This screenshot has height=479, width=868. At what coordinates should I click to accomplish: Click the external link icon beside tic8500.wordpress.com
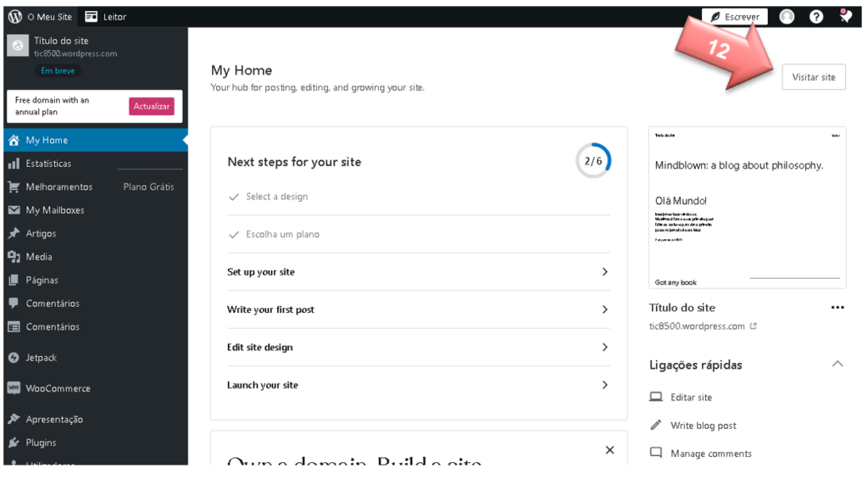tap(754, 326)
